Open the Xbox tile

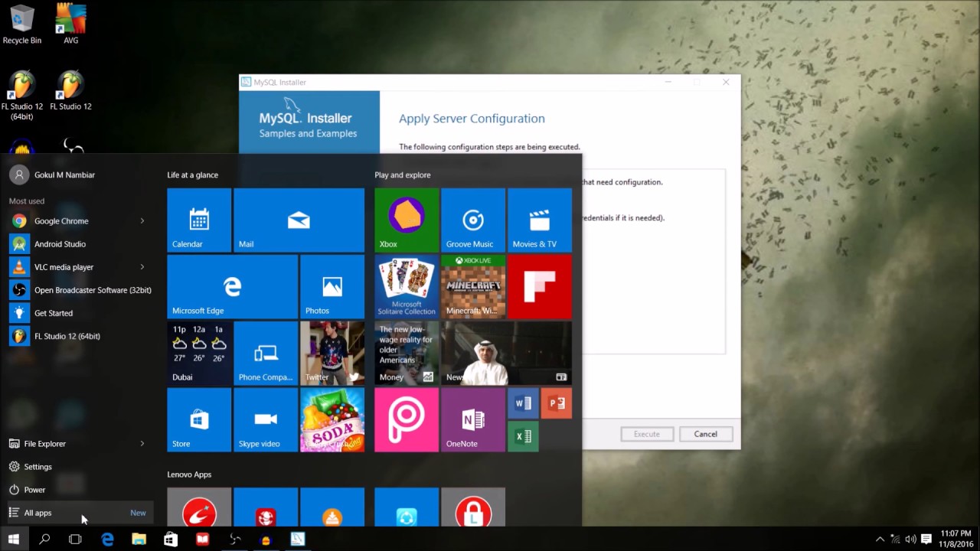coord(407,220)
